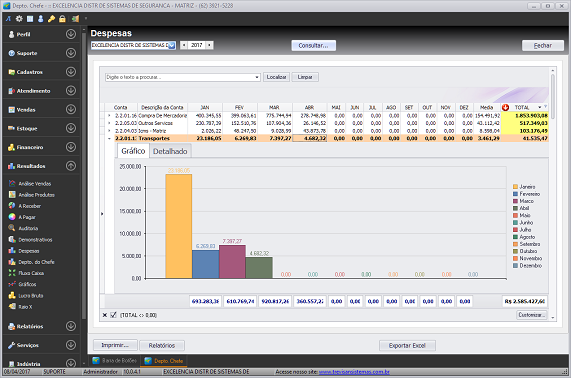Toggle the TOTAL filter checkbox
Image resolution: width=571 pixels, height=378 pixels.
click(x=113, y=315)
